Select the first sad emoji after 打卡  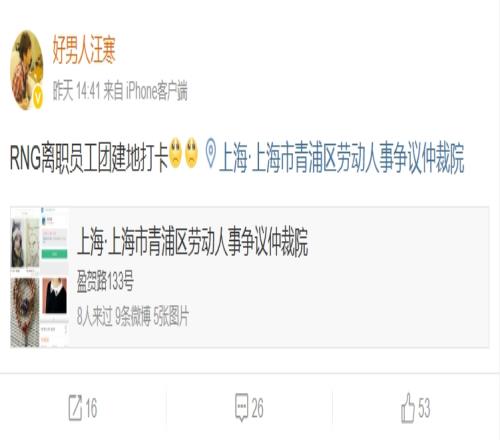point(176,153)
